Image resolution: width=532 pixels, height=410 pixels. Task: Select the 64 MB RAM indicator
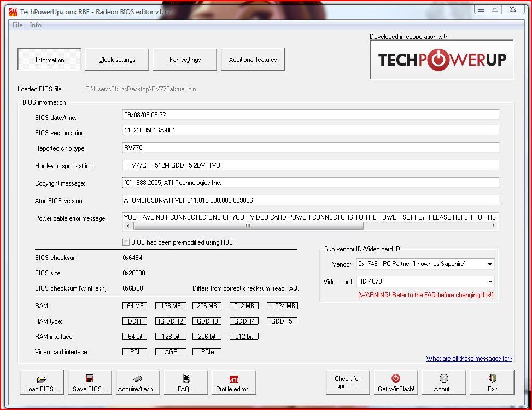(x=135, y=305)
